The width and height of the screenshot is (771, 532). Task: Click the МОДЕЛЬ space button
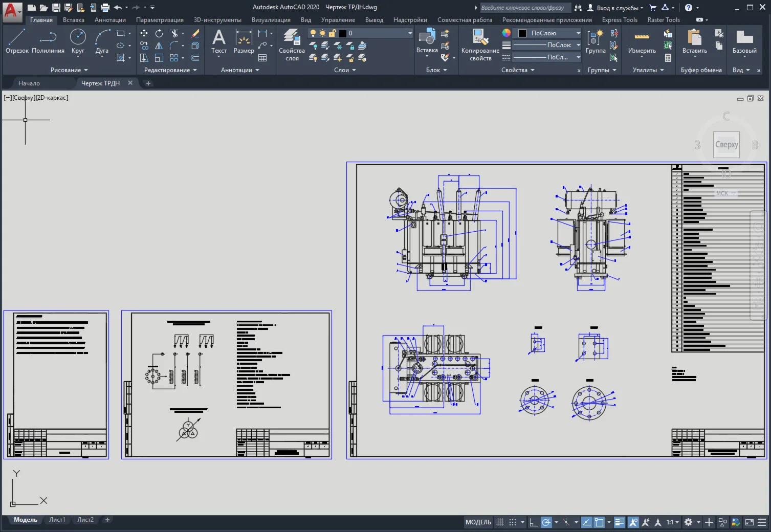click(x=478, y=522)
